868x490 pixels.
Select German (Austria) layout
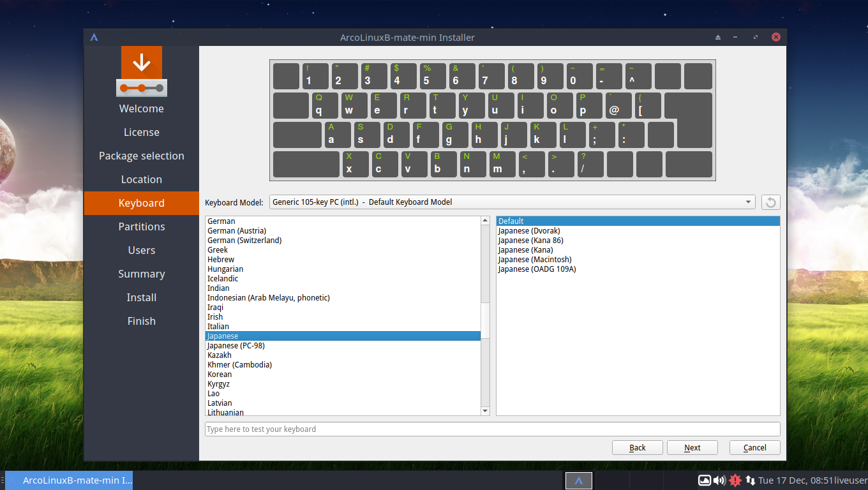coord(343,231)
